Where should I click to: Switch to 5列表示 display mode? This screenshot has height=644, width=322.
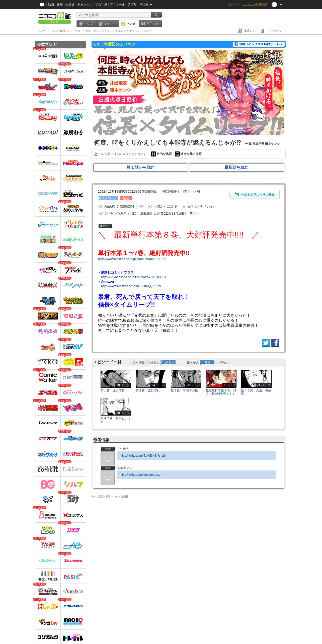pos(169,362)
